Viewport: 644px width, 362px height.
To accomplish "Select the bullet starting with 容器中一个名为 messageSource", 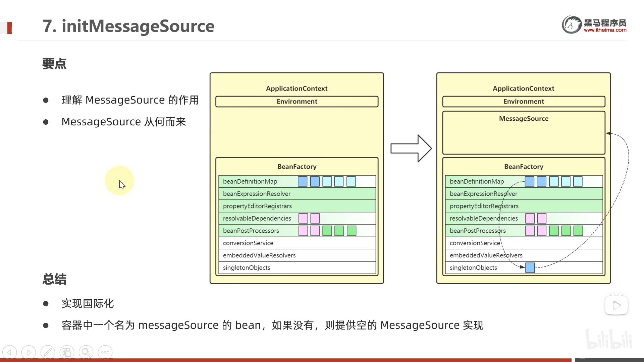I will pos(272,325).
